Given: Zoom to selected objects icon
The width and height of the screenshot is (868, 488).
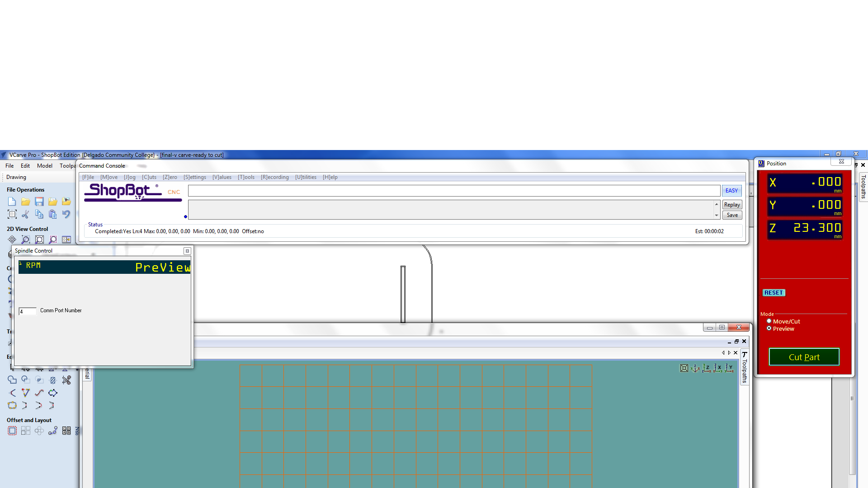Looking at the screenshot, I should (53, 239).
